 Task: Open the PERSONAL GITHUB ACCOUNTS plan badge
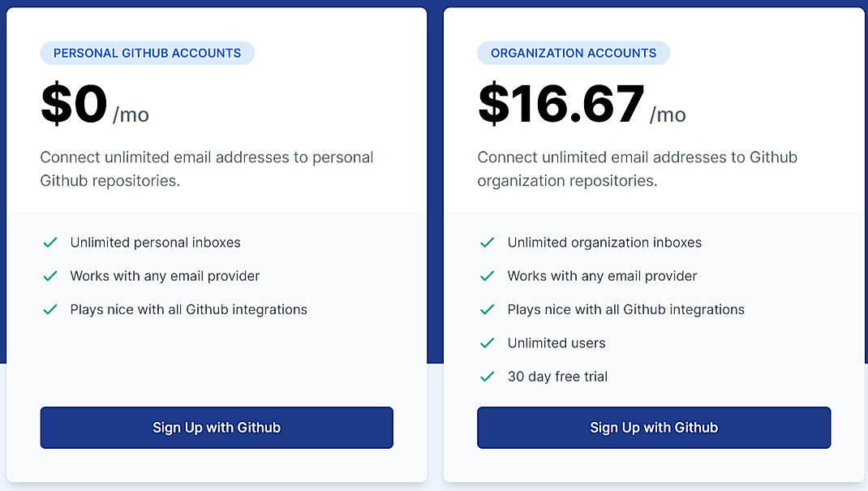tap(147, 52)
